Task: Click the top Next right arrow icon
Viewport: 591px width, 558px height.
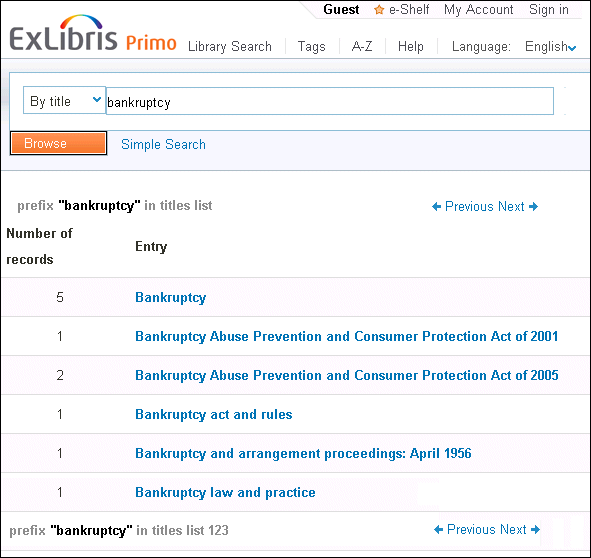Action: [533, 207]
